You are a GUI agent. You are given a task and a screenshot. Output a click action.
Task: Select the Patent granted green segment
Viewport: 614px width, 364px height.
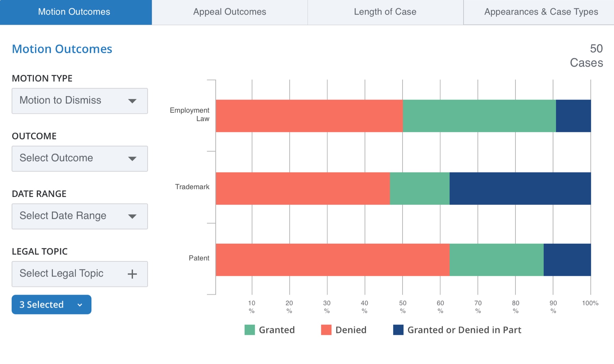[x=496, y=260]
